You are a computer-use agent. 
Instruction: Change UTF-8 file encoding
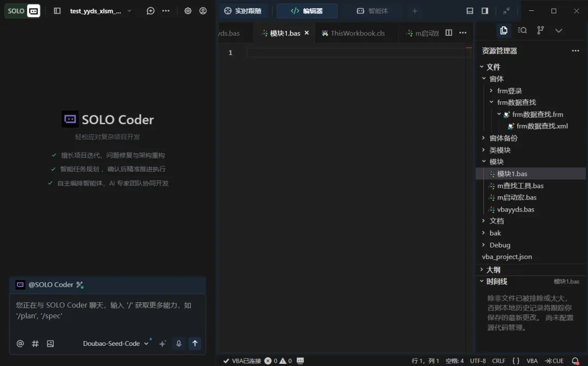tap(478, 361)
